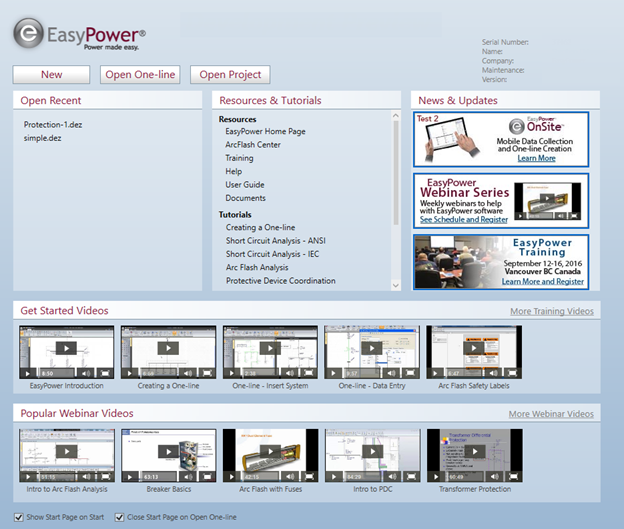Mute volume icon on Transformer Protection video
The image size is (624, 529).
494,476
